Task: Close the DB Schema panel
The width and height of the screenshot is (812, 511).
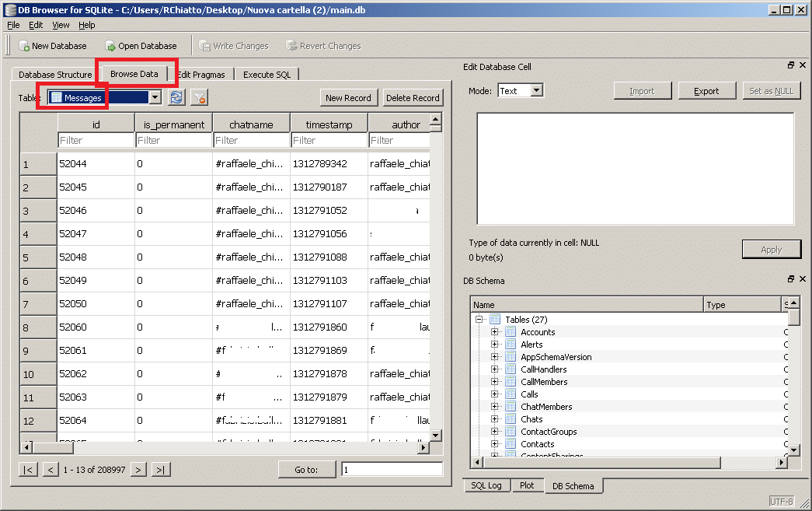Action: coord(803,279)
